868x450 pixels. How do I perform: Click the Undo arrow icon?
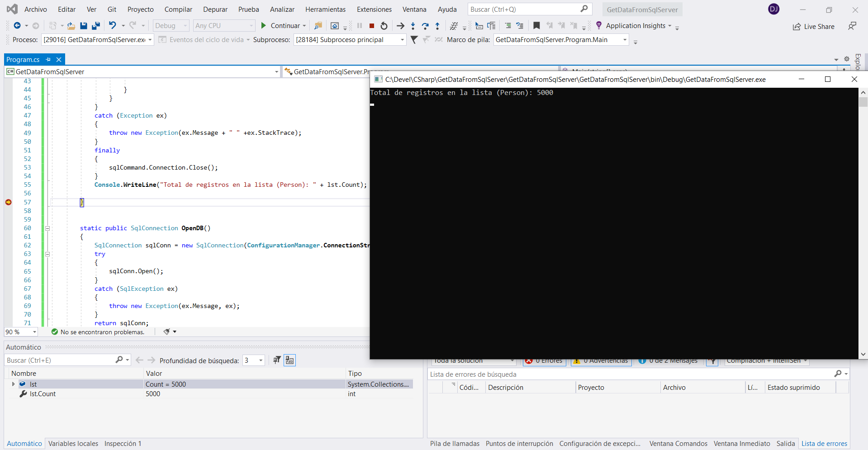click(x=113, y=26)
